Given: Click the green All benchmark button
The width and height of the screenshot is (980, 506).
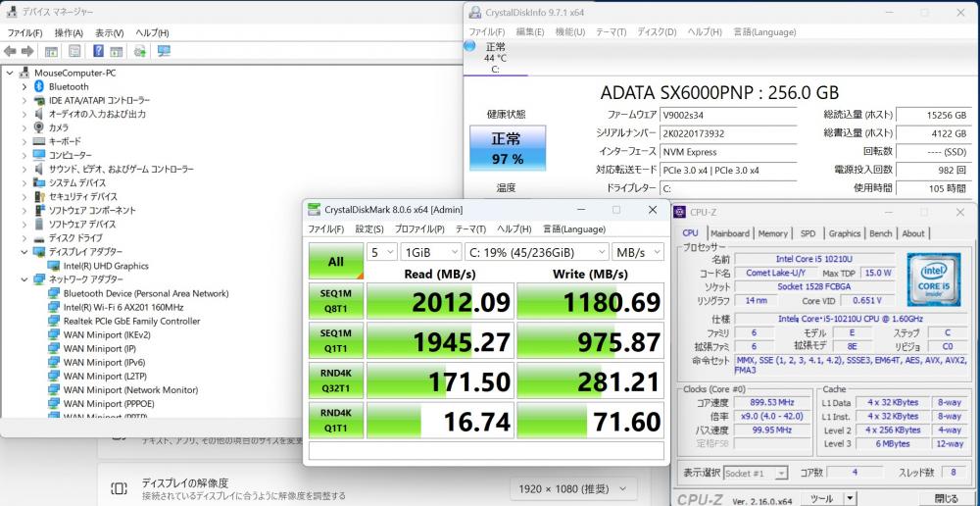Looking at the screenshot, I should coord(335,262).
